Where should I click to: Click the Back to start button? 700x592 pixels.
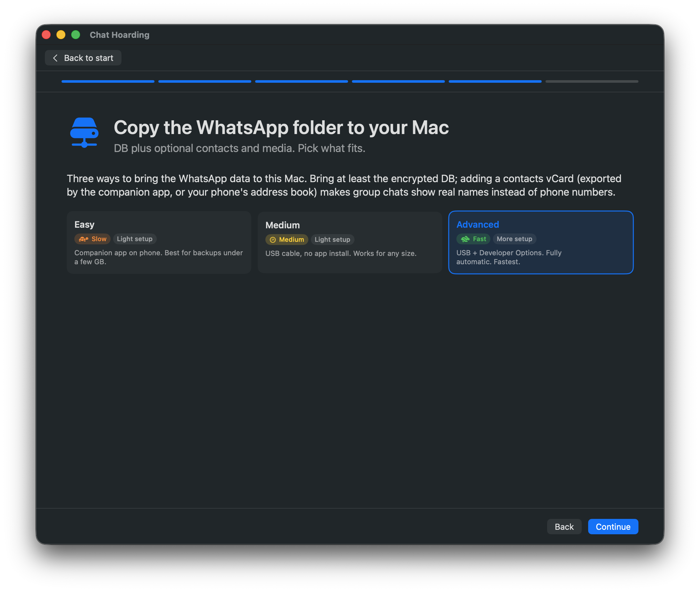tap(83, 58)
